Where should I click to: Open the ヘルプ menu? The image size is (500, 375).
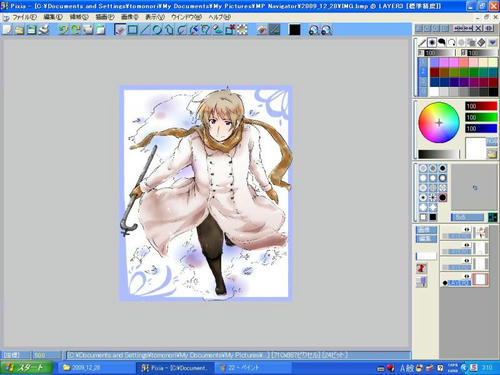click(x=219, y=17)
